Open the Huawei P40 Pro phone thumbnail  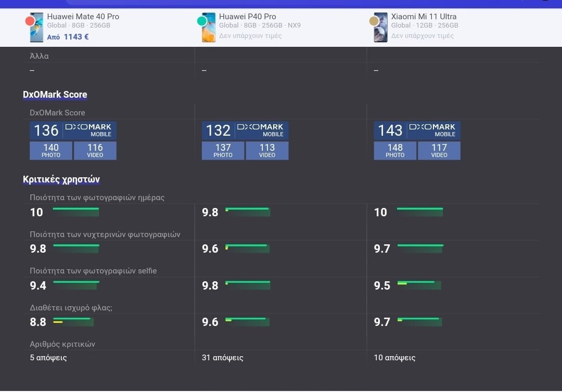pyautogui.click(x=209, y=27)
